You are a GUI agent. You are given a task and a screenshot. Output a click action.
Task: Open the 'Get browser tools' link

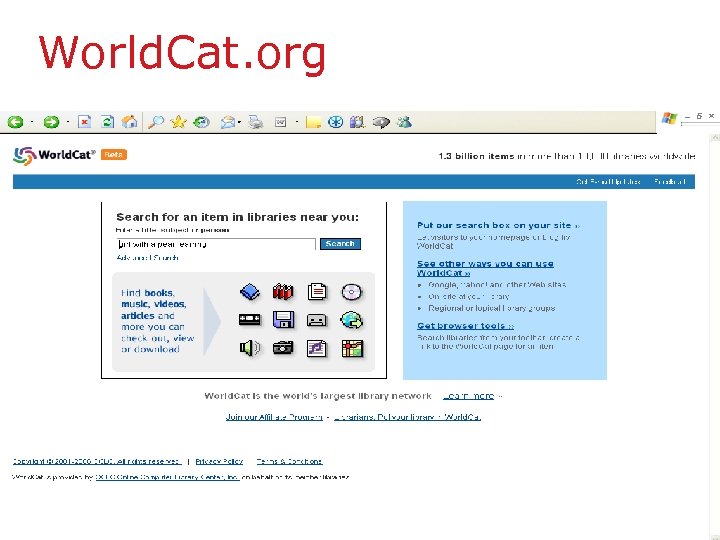(465, 326)
